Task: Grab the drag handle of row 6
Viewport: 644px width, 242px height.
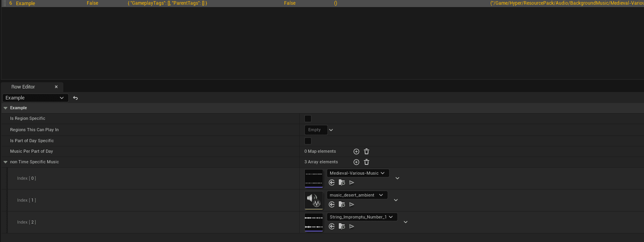Action: pos(5,3)
